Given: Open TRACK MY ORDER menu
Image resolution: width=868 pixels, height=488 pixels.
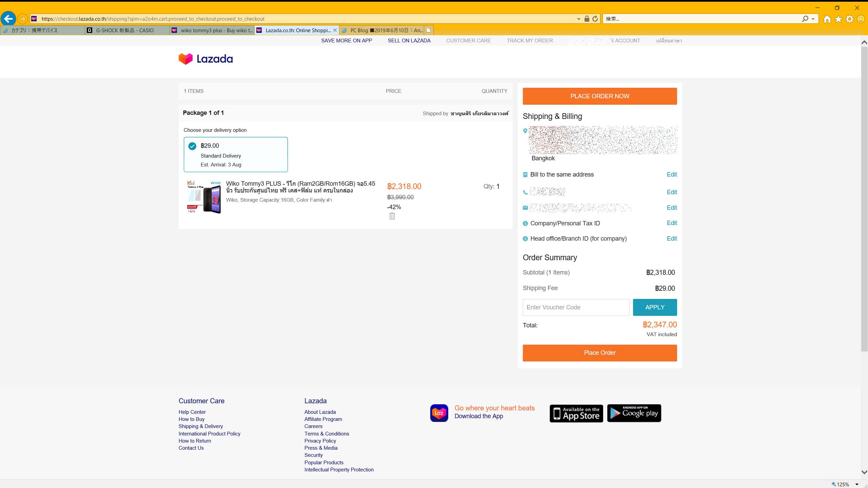Looking at the screenshot, I should click(530, 41).
